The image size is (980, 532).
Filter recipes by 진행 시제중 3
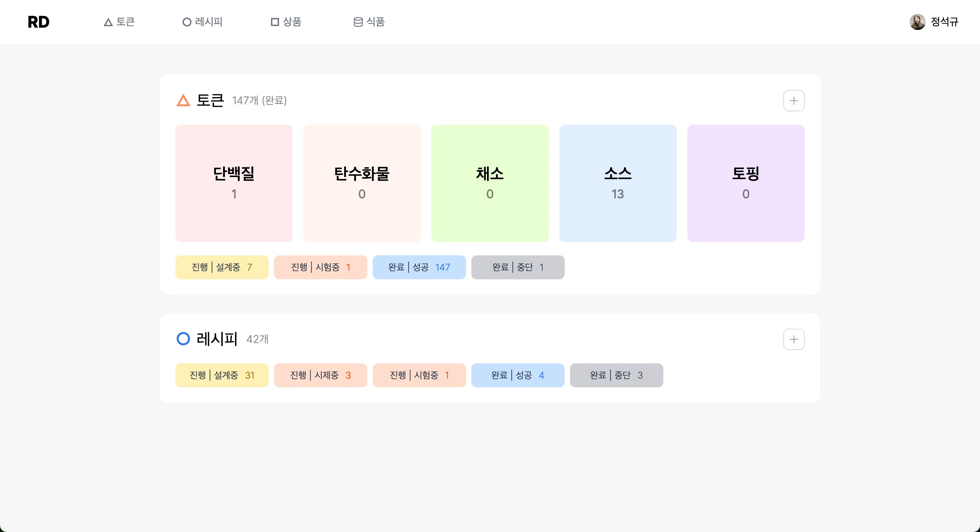click(320, 375)
